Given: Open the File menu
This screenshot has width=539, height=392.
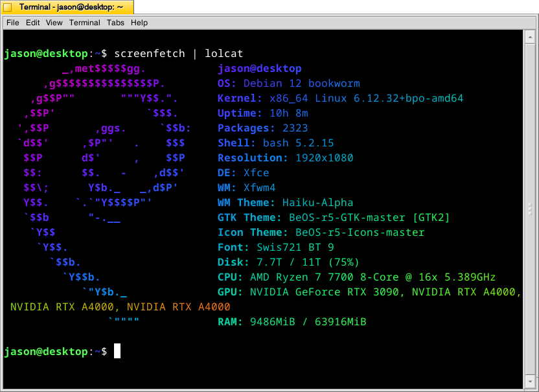Looking at the screenshot, I should coord(12,23).
